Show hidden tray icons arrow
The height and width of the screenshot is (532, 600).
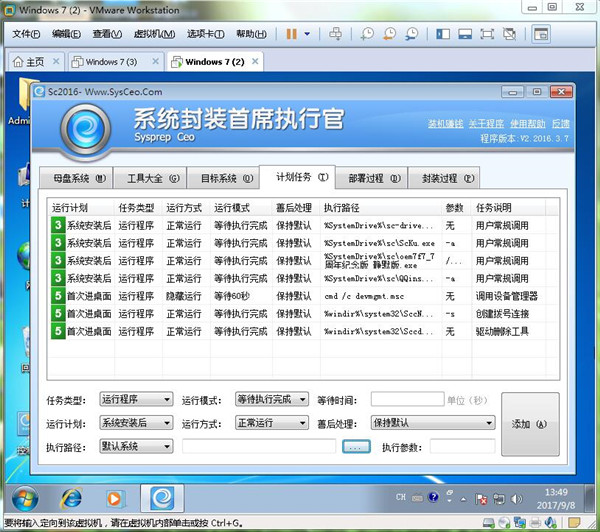click(463, 499)
